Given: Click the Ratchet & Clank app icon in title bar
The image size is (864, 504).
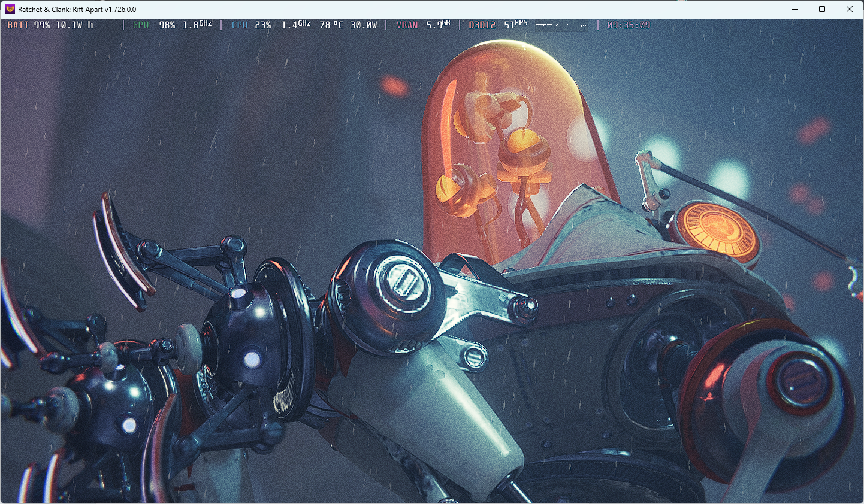Looking at the screenshot, I should pos(10,9).
